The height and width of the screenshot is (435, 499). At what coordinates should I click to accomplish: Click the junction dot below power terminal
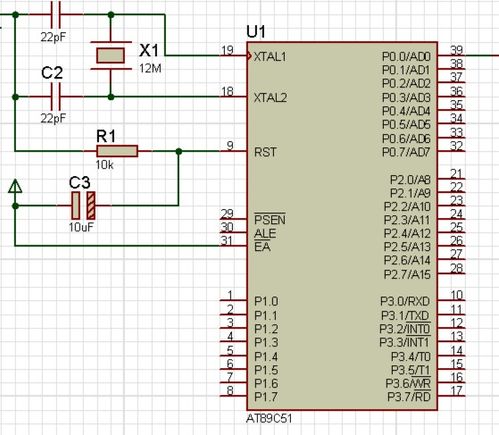pos(15,206)
